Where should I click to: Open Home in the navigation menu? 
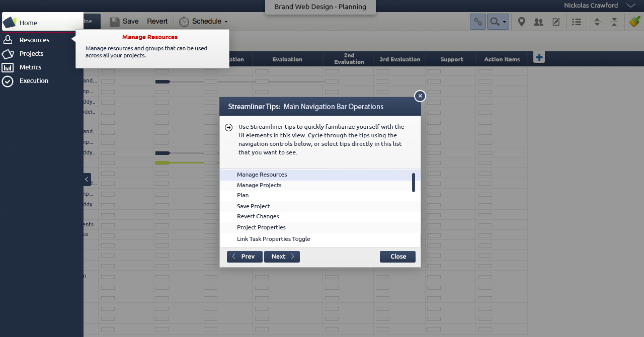28,23
